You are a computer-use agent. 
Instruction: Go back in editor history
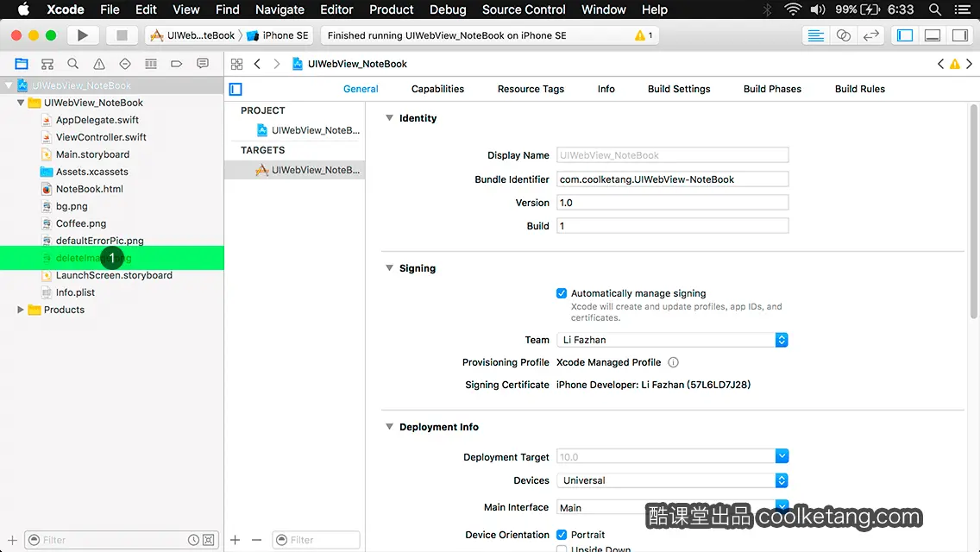tap(257, 64)
